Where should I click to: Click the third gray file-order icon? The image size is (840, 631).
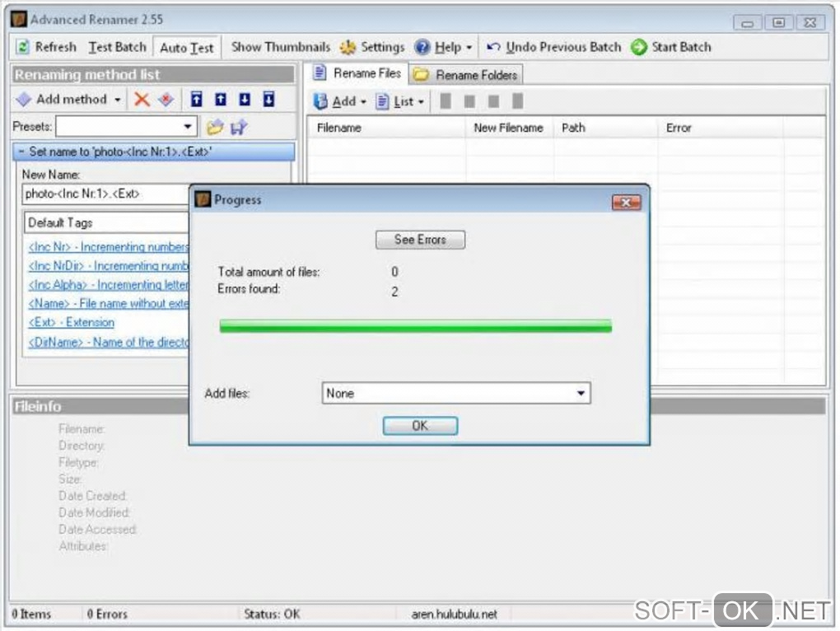pos(493,101)
